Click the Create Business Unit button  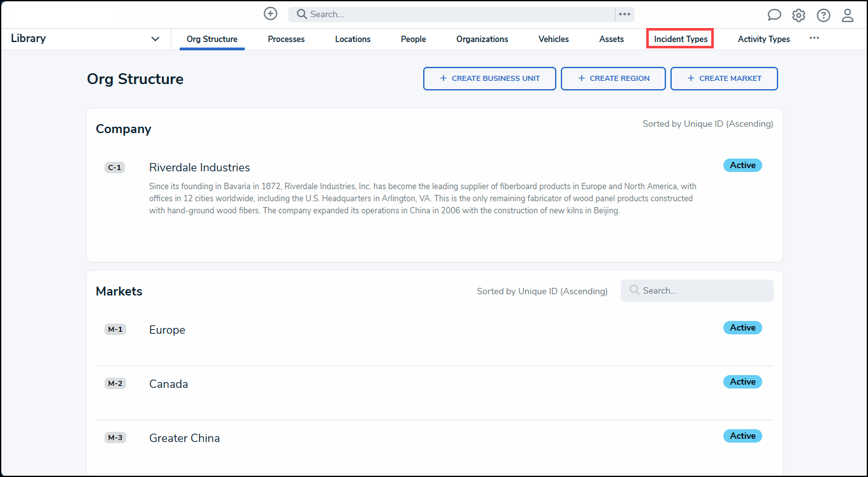[x=489, y=78]
